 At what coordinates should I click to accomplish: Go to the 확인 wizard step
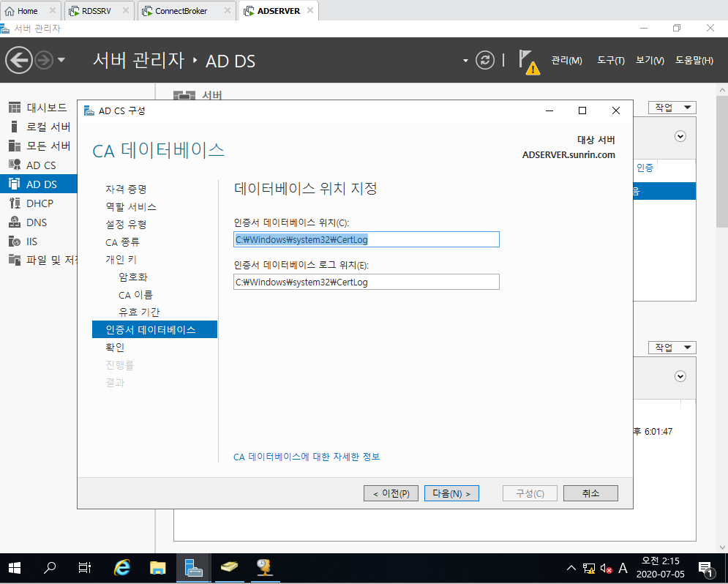pyautogui.click(x=115, y=347)
